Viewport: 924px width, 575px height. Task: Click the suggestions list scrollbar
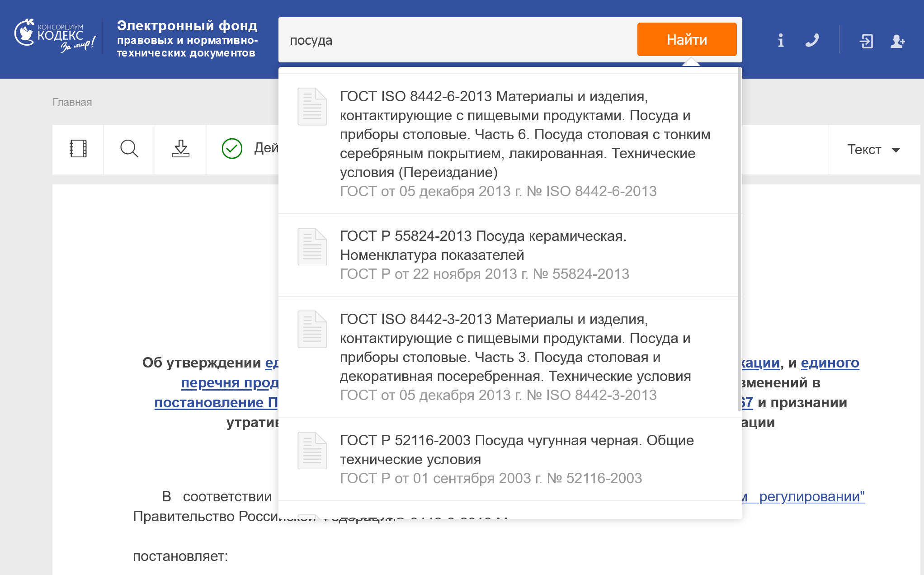740,240
